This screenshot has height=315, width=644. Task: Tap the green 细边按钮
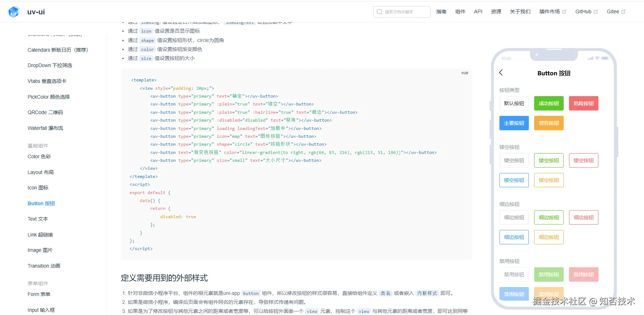tap(549, 217)
